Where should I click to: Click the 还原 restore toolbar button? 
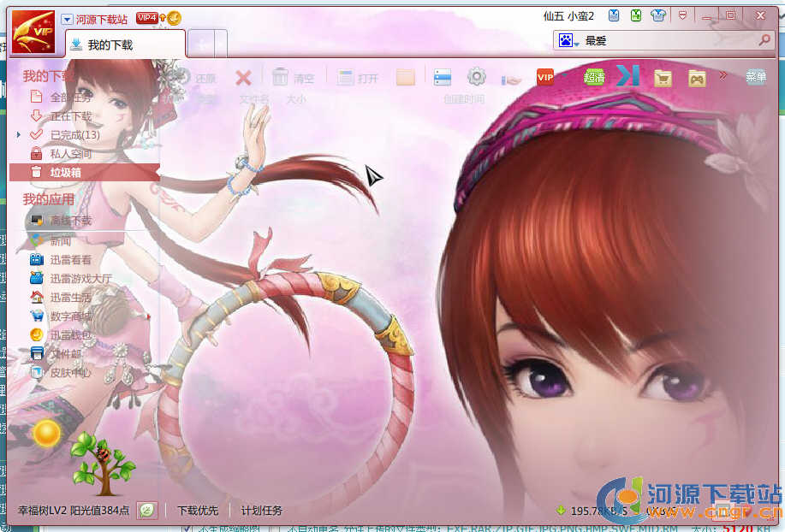195,78
